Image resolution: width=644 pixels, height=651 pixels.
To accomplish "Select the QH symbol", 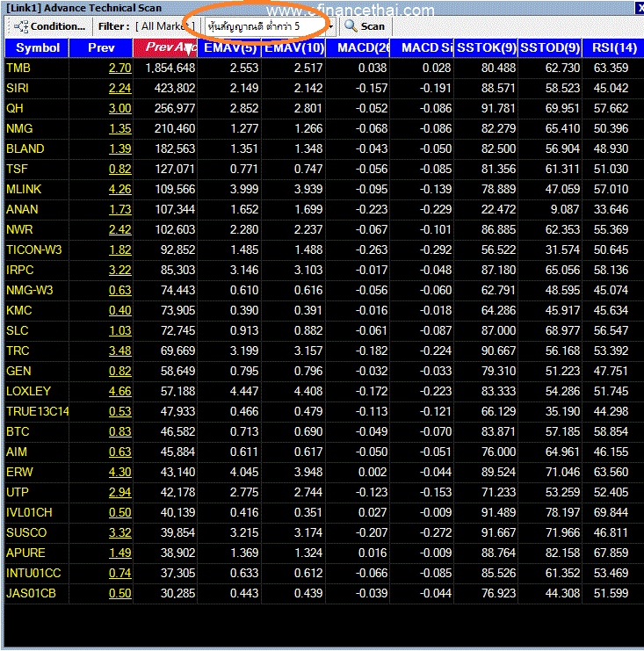I will point(15,108).
